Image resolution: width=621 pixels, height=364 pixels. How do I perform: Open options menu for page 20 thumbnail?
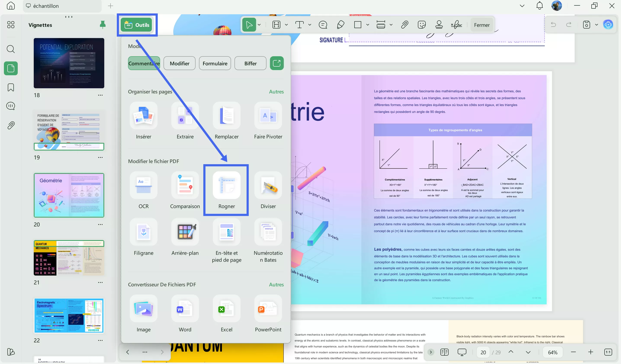tap(100, 224)
